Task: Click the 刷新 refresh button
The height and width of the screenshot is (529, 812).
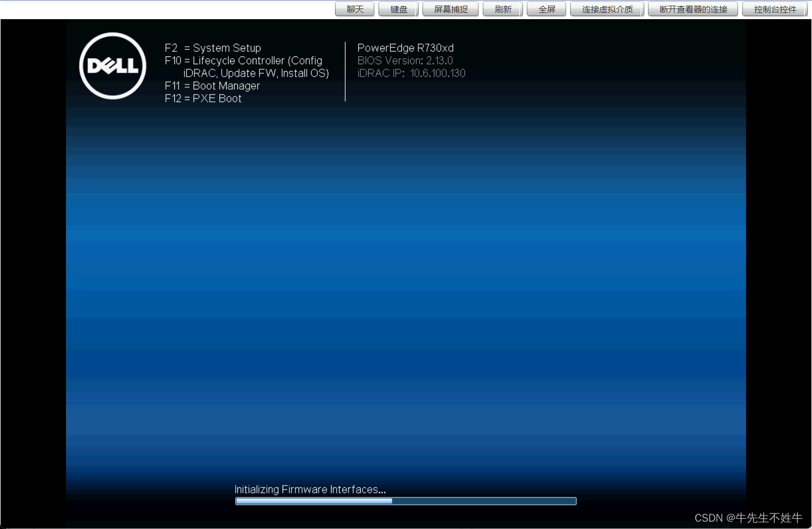Action: [503, 9]
